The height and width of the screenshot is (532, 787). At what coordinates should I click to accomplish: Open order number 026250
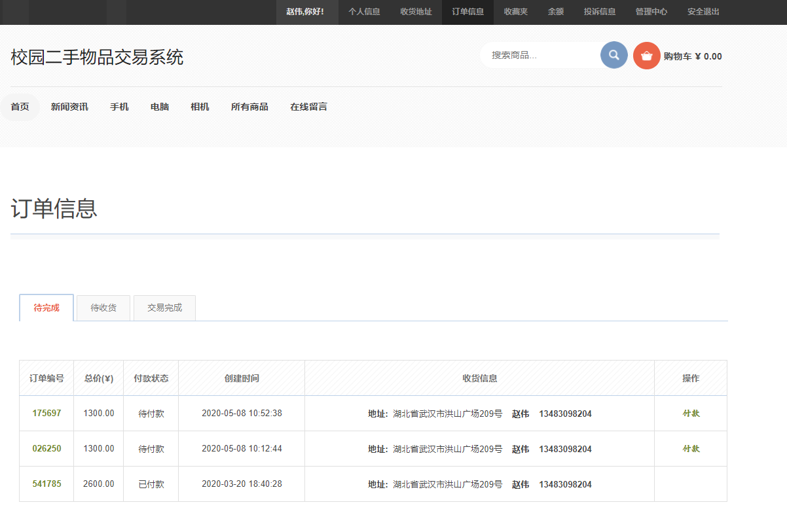(x=46, y=449)
